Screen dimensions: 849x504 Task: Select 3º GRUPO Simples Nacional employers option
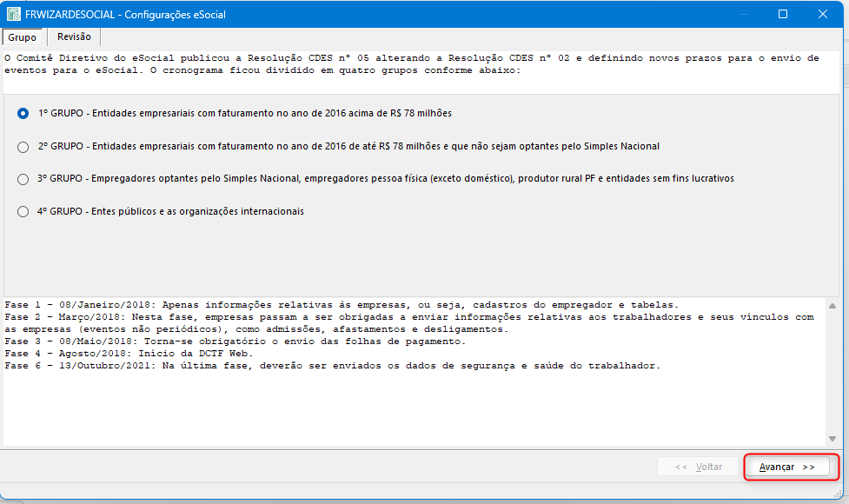point(23,179)
